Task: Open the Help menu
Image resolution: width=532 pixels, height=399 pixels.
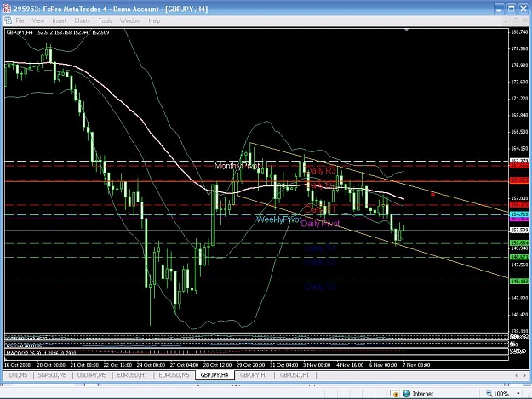Action: tap(154, 20)
